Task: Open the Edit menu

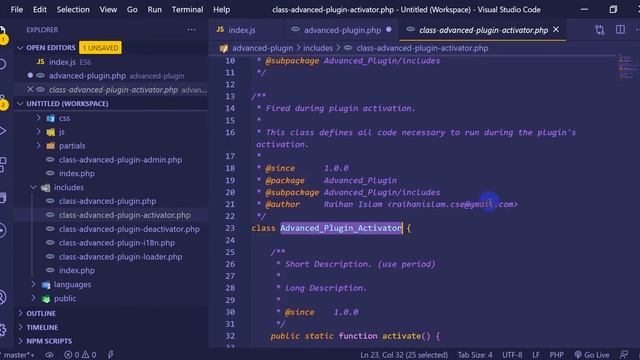Action: click(40, 9)
